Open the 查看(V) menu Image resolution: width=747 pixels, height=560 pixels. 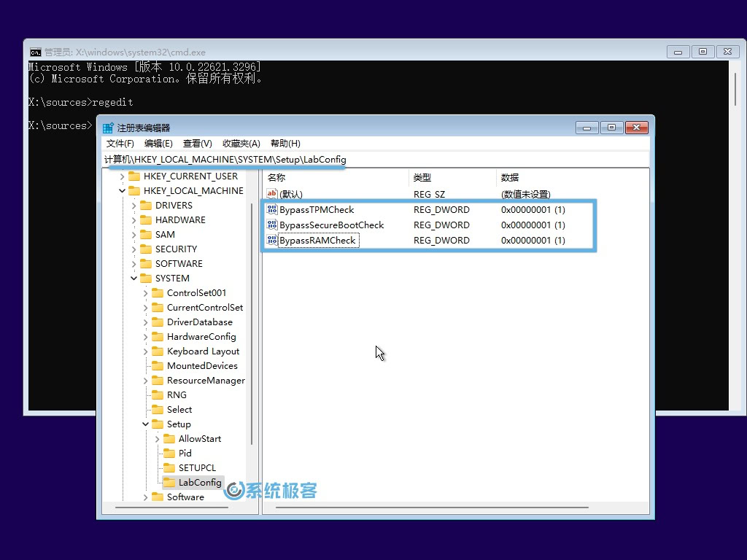(x=196, y=143)
